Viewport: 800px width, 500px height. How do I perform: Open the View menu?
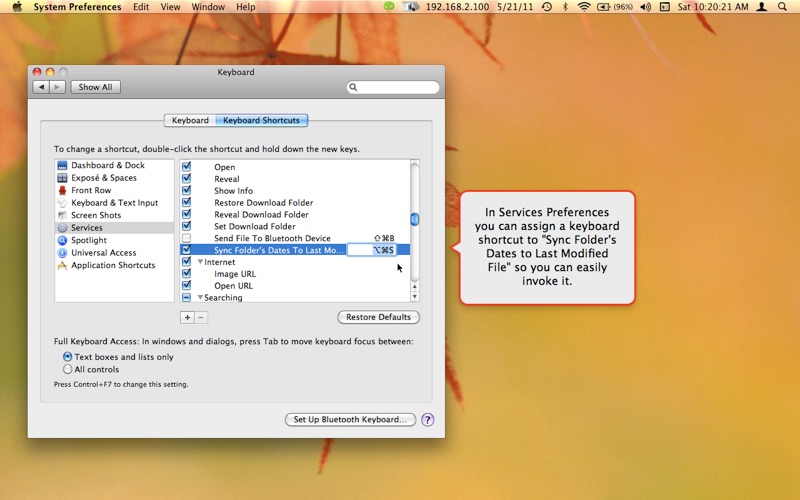pyautogui.click(x=170, y=7)
